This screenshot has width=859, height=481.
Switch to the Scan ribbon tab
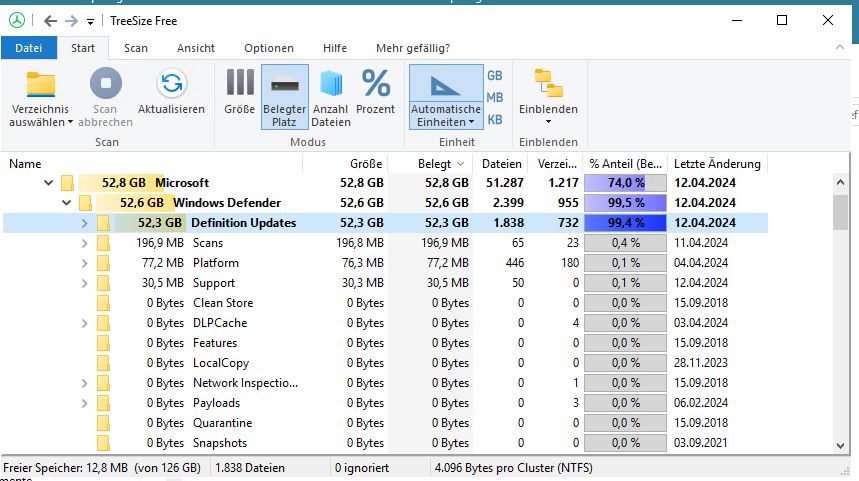pyautogui.click(x=136, y=48)
